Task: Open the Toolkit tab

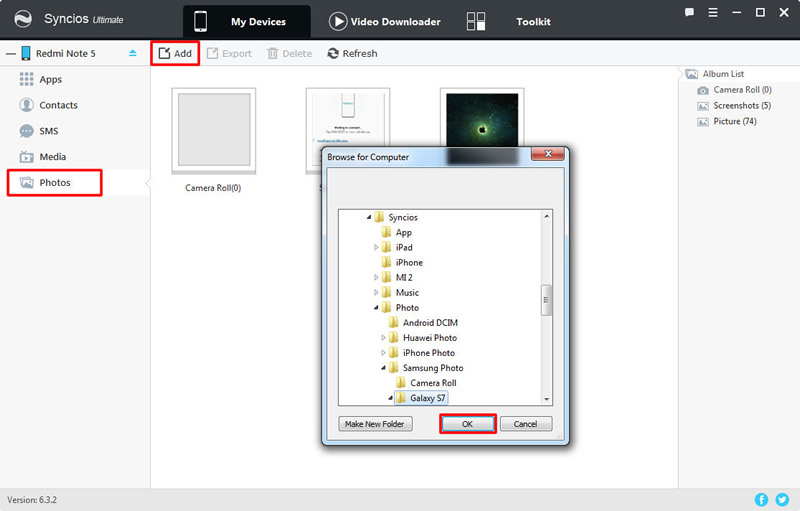Action: 509,21
